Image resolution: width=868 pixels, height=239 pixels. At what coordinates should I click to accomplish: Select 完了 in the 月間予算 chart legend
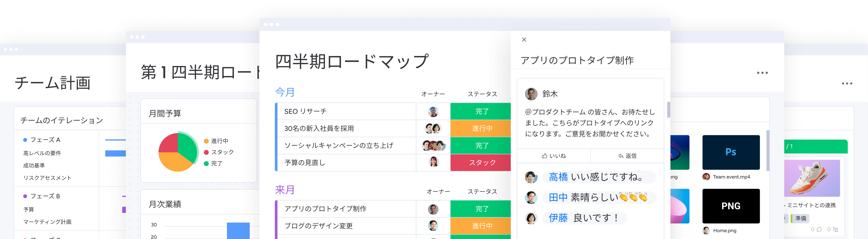pyautogui.click(x=213, y=164)
